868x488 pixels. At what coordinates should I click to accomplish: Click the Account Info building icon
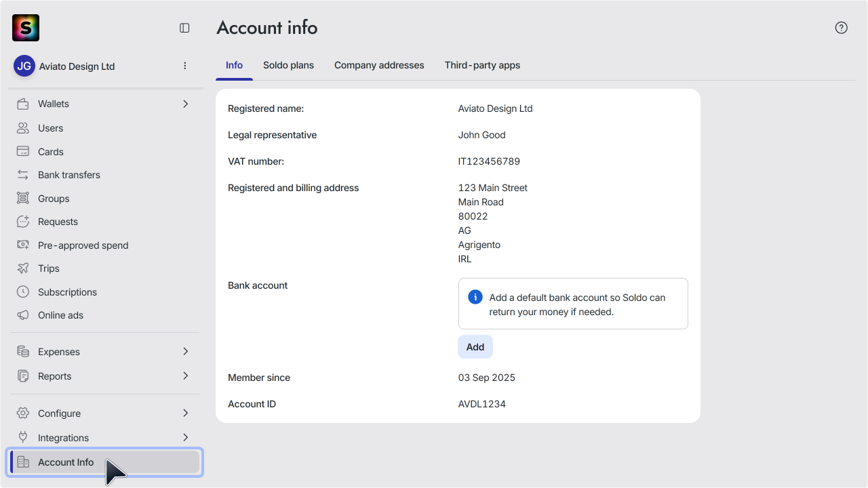pos(23,462)
